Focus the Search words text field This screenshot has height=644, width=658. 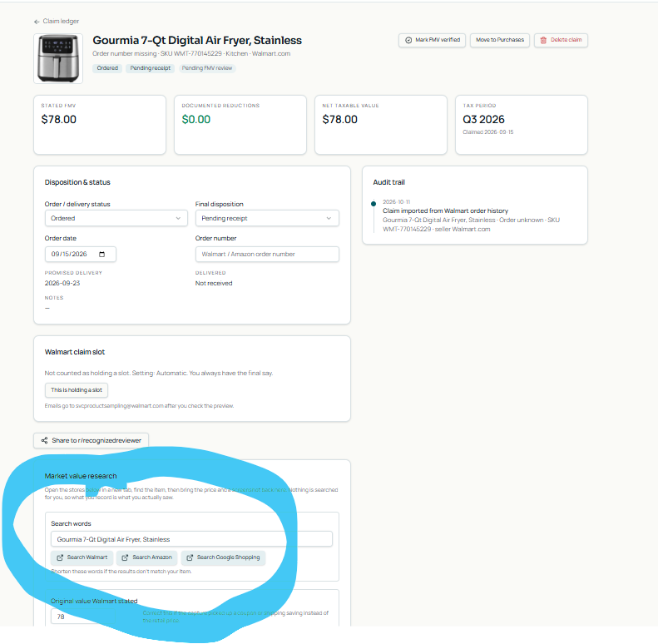192,539
